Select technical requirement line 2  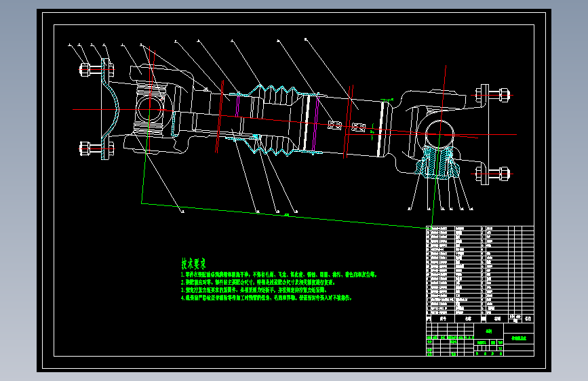click(x=258, y=283)
